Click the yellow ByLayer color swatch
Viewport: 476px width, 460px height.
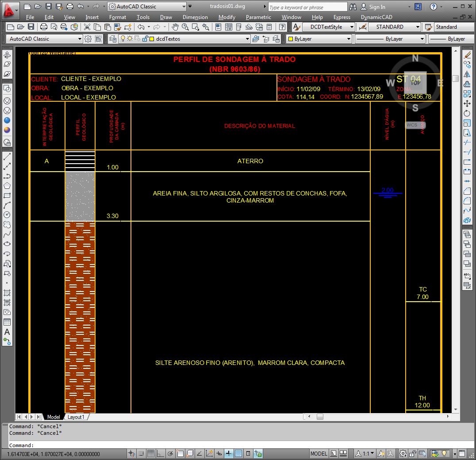(x=291, y=39)
